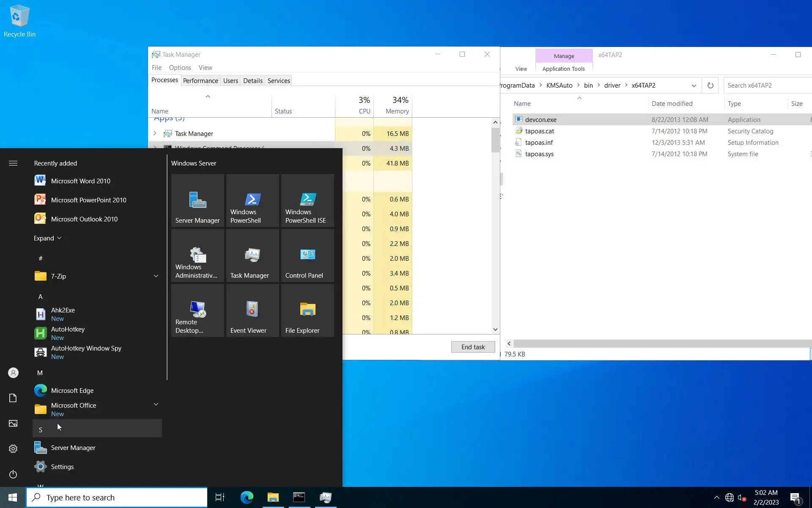Click the refresh button in File Explorer
This screenshot has height=508, width=812.
click(x=710, y=86)
